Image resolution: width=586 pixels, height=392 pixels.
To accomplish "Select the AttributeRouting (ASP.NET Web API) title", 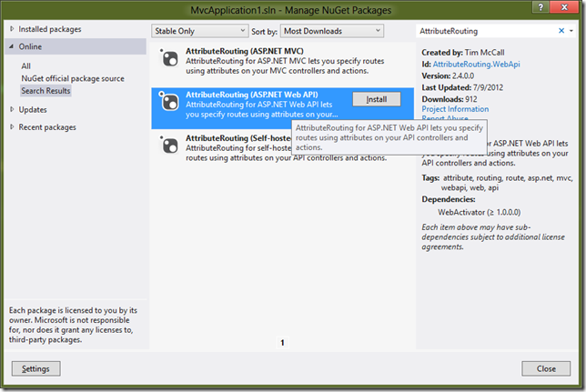I will coord(251,95).
